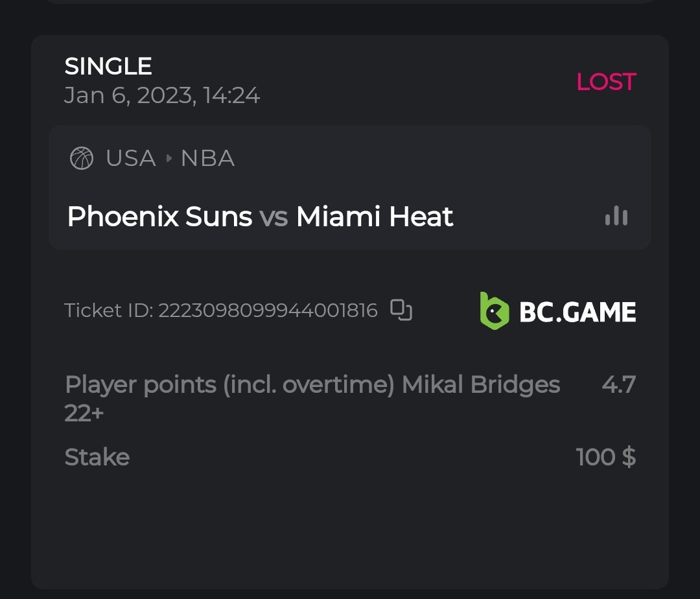Click the arrow between USA and NBA
The width and height of the screenshot is (700, 599).
point(169,158)
